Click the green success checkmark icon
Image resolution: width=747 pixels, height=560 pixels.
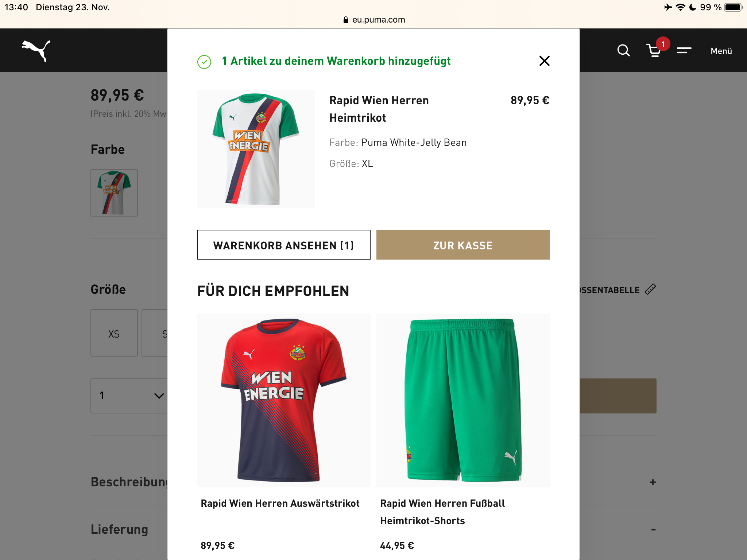pos(204,62)
